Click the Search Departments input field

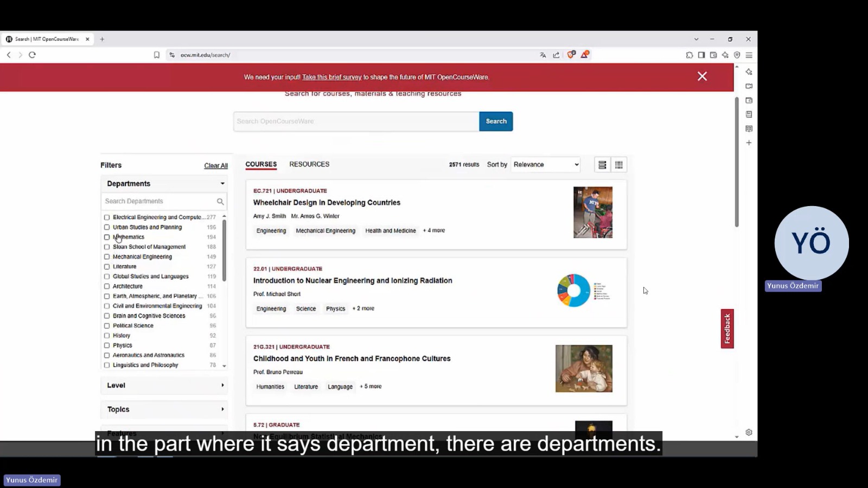(159, 201)
